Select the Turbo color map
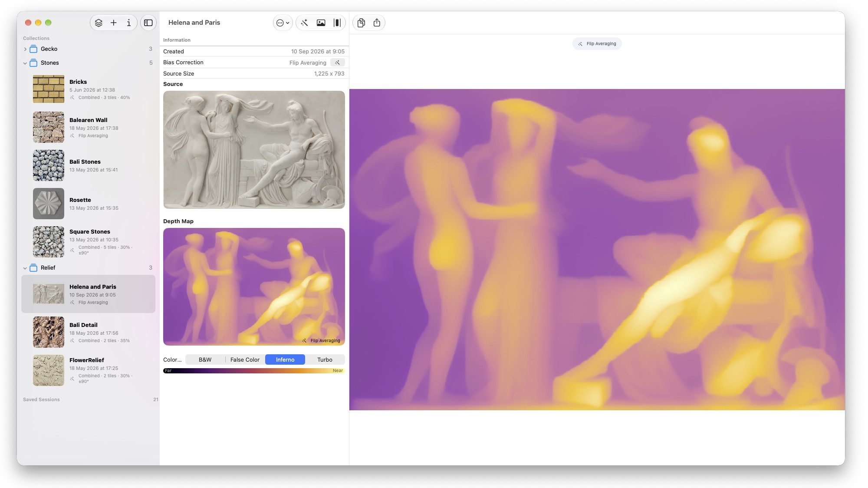The width and height of the screenshot is (868, 488). click(325, 359)
